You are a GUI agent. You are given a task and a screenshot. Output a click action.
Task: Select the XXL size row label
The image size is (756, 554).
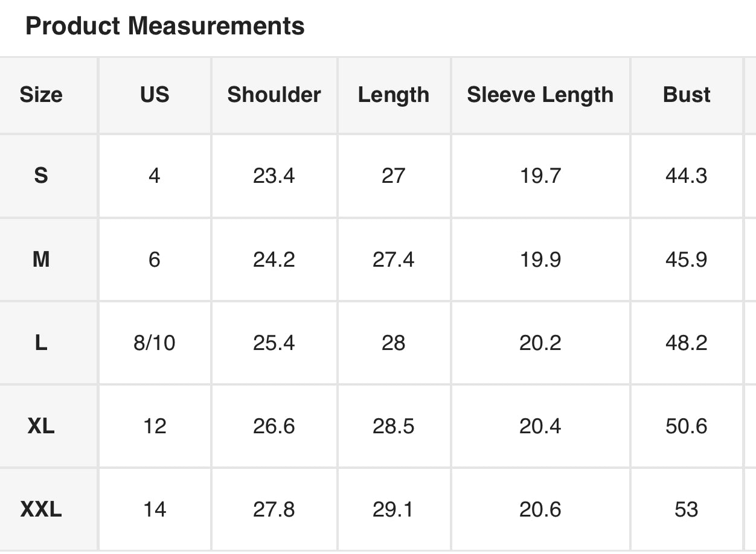coord(41,510)
